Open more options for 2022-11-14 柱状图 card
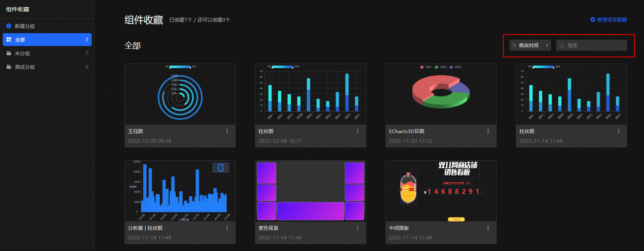 pyautogui.click(x=618, y=131)
